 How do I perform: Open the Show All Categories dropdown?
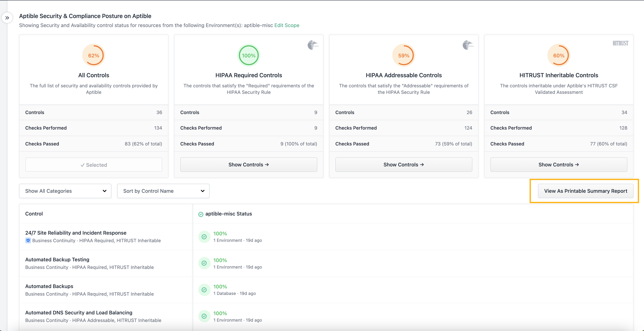click(x=65, y=191)
